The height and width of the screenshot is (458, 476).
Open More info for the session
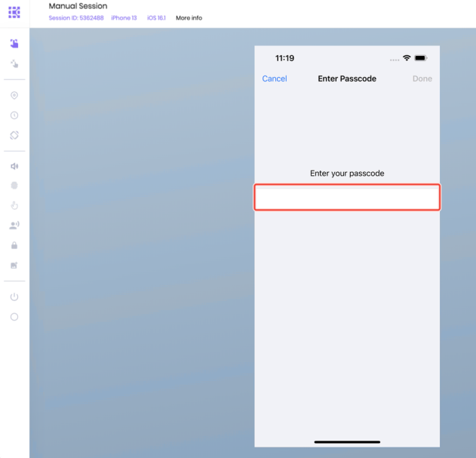(189, 18)
